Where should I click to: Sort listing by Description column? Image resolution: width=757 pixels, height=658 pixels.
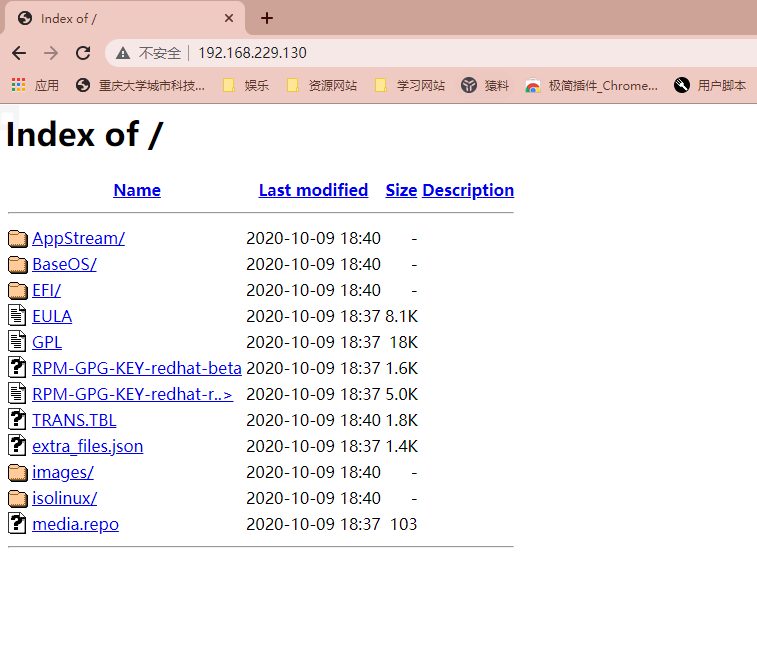coord(468,190)
